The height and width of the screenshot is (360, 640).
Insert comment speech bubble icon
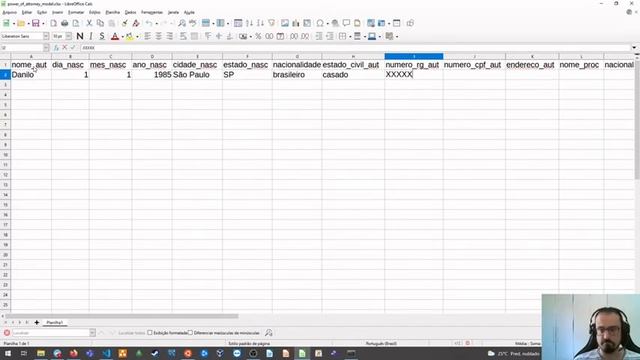[x=346, y=23]
